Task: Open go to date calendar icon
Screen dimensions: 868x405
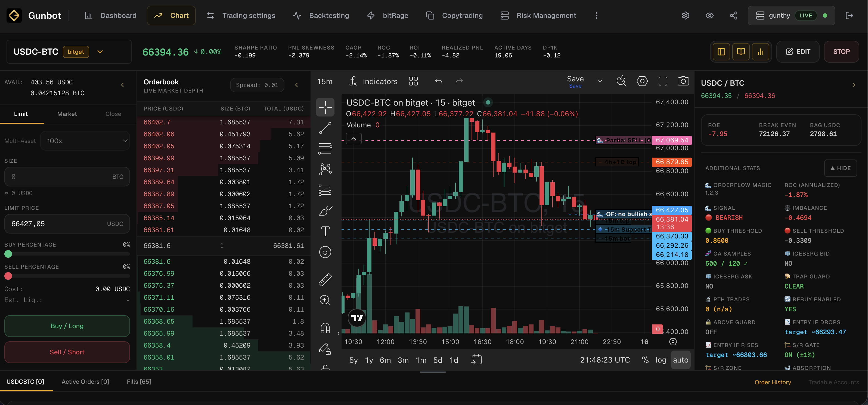Action: pyautogui.click(x=476, y=360)
